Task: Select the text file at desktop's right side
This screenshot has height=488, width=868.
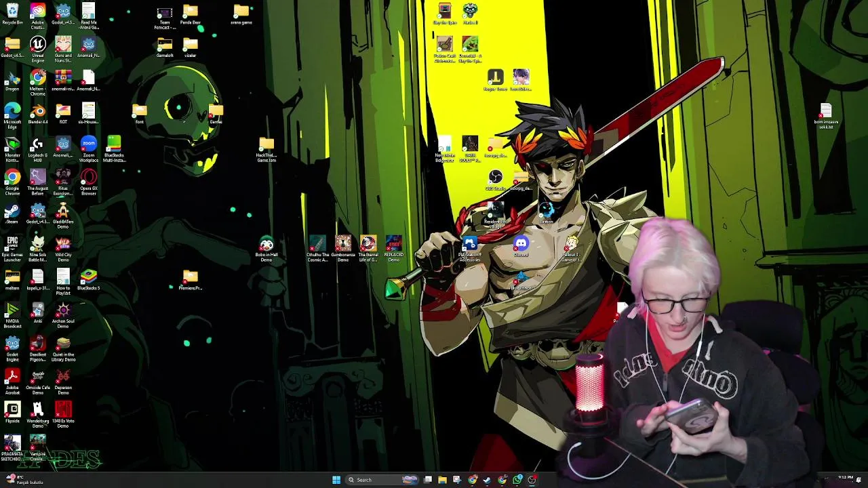Action: pyautogui.click(x=826, y=116)
